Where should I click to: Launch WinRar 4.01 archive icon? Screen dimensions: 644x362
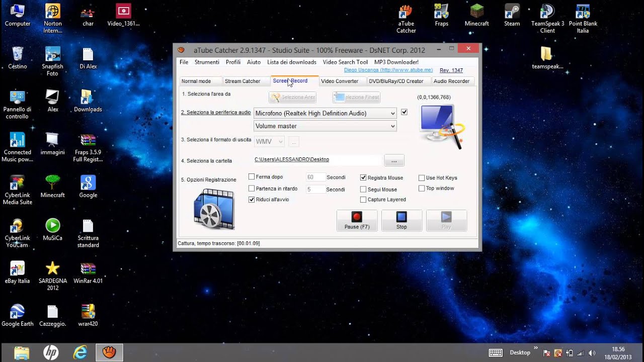(88, 273)
